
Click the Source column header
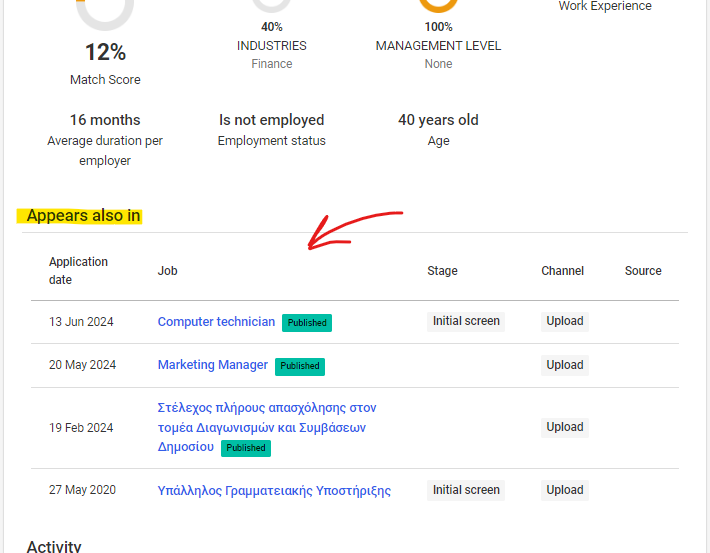pyautogui.click(x=643, y=271)
